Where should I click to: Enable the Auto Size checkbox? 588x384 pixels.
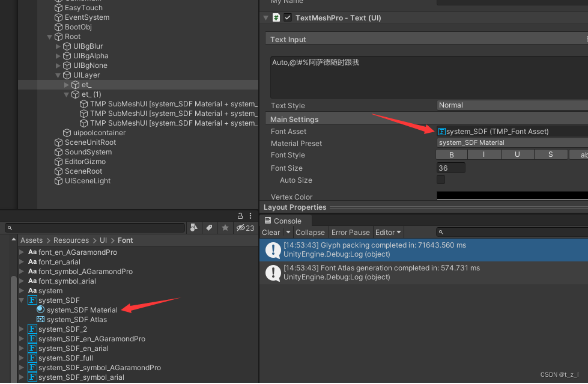pos(441,180)
